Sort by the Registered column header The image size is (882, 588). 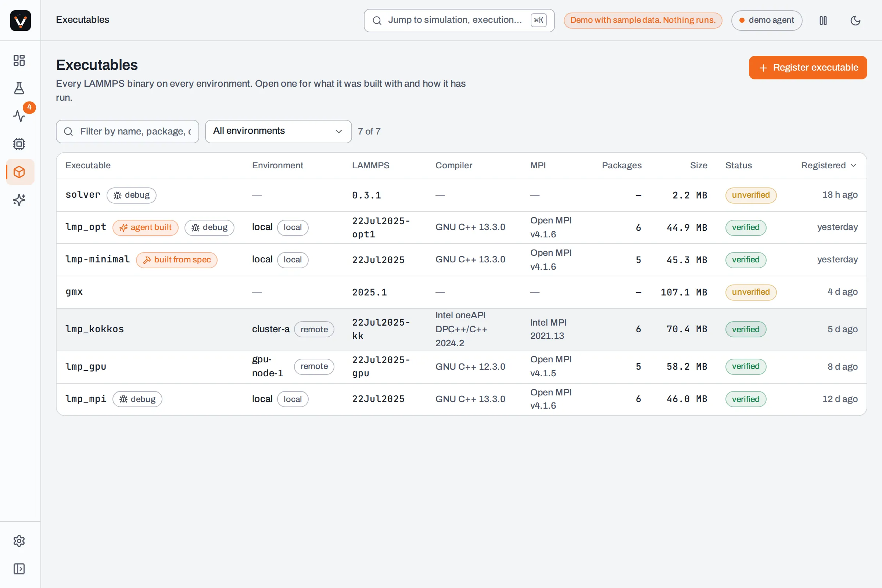coord(829,165)
